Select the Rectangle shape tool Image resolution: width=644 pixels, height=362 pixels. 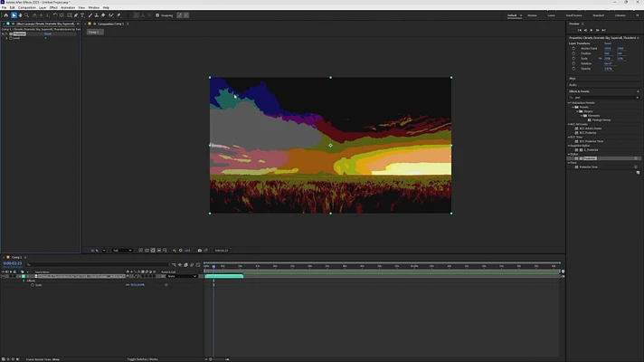pyautogui.click(x=70, y=15)
